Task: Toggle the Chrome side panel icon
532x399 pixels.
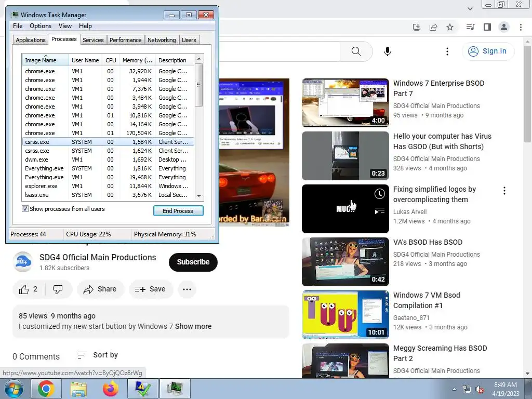Action: 487,27
